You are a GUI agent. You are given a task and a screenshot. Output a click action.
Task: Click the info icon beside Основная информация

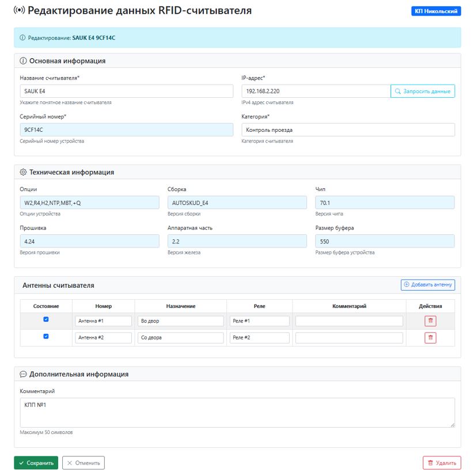(x=22, y=59)
